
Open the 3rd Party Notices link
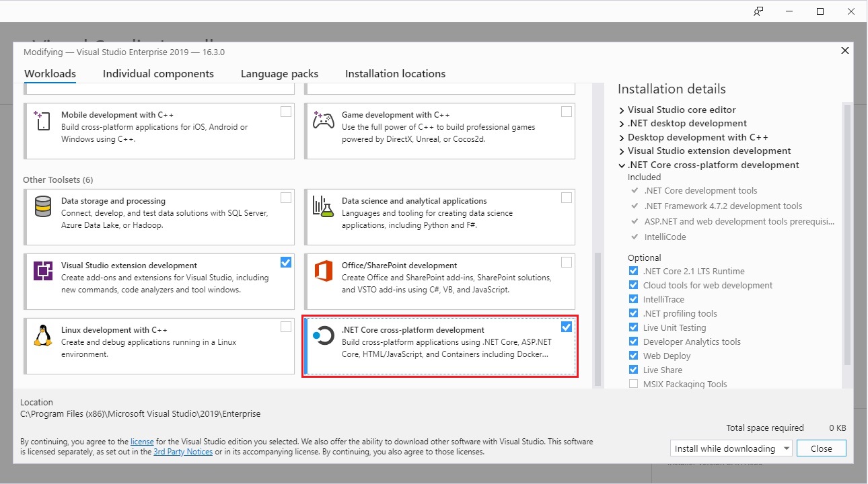click(183, 452)
